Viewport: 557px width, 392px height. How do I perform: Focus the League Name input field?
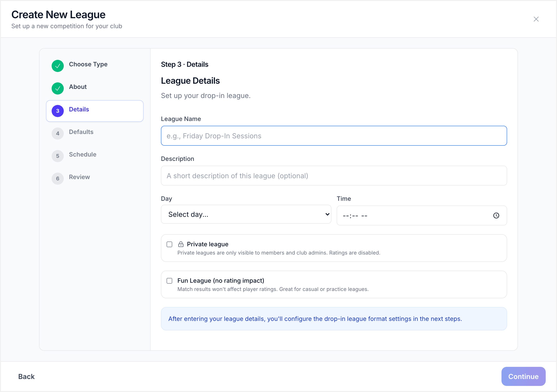coord(334,136)
